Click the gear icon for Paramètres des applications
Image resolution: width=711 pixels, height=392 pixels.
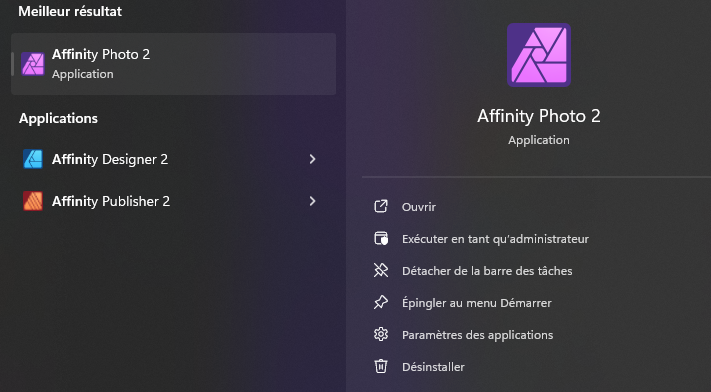[381, 335]
